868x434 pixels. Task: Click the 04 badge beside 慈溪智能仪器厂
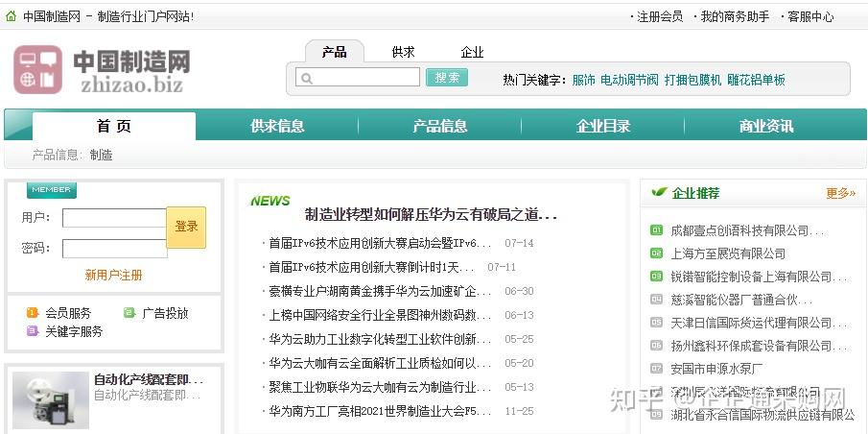point(657,300)
